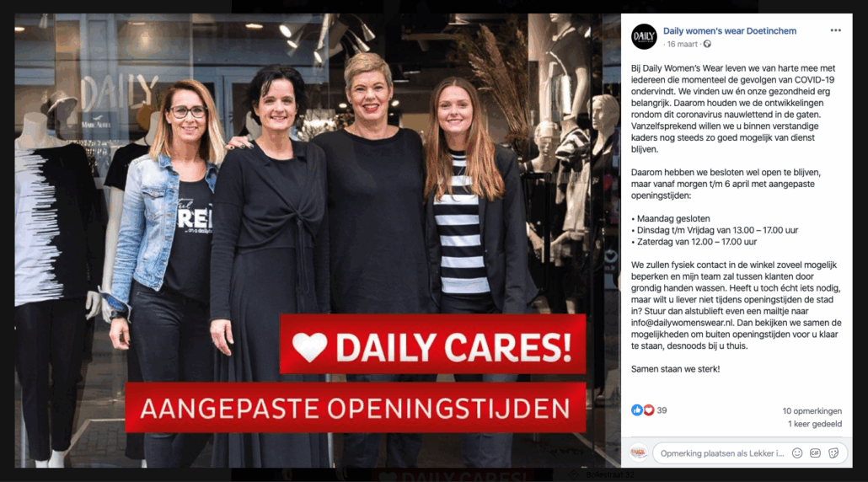The width and height of the screenshot is (868, 482).
Task: Click the Aangepaste Openingstijden banner
Action: coord(355,408)
